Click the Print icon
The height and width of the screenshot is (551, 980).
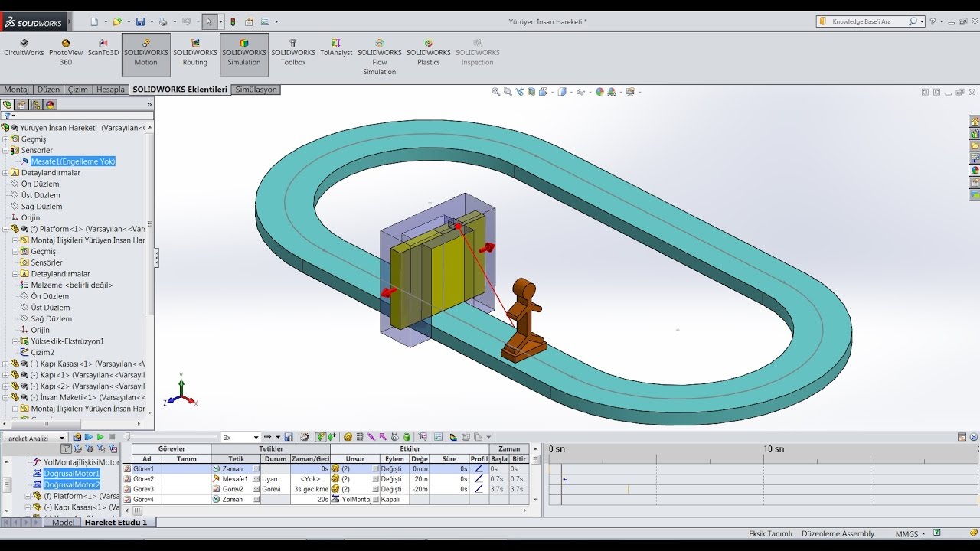[x=163, y=22]
